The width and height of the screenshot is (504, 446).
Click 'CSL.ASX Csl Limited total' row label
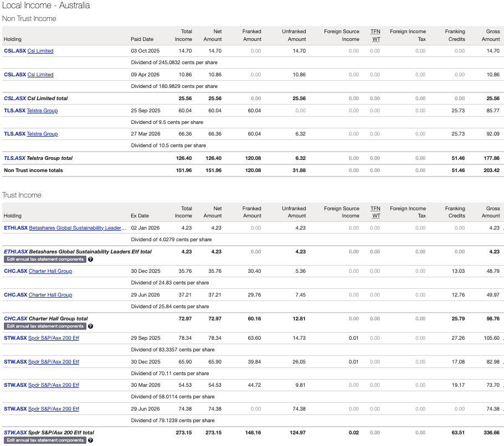tap(35, 98)
